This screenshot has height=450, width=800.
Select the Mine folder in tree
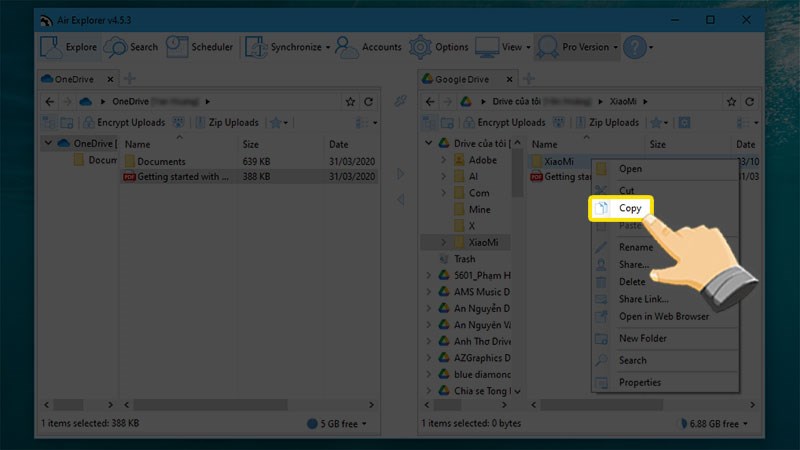[479, 210]
